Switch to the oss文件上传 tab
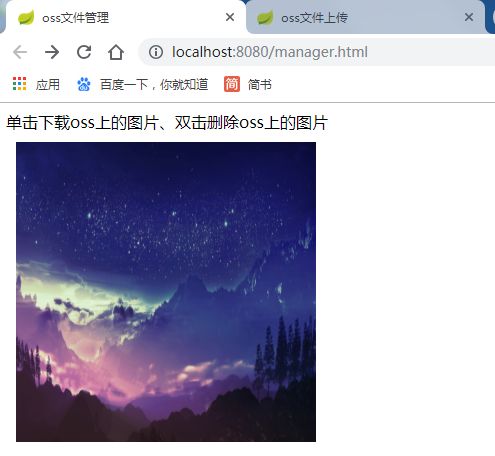Viewport: 495px width, 456px height. [365, 17]
